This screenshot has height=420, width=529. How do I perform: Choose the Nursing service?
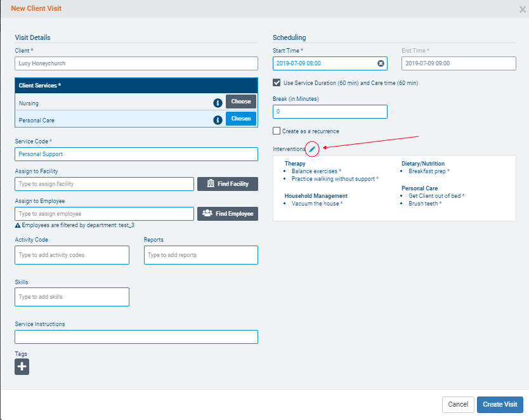241,102
